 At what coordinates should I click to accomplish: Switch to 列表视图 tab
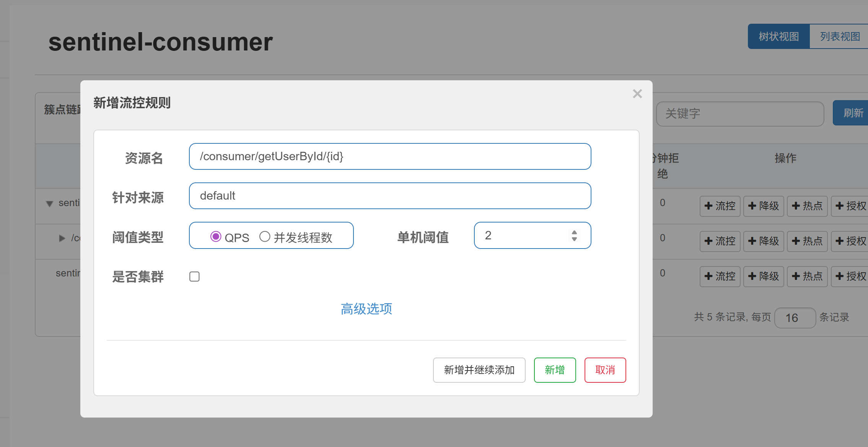[x=840, y=36]
